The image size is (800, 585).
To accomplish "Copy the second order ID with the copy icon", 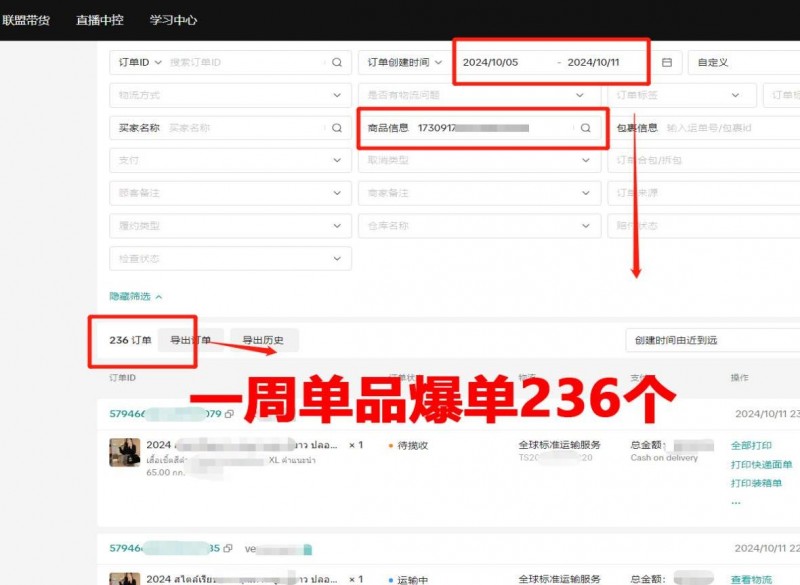I will [228, 548].
